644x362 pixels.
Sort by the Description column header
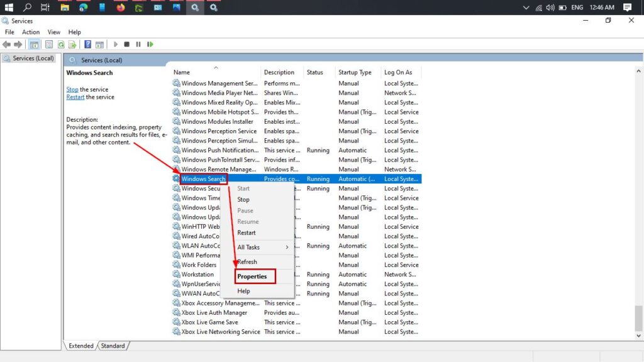[282, 72]
